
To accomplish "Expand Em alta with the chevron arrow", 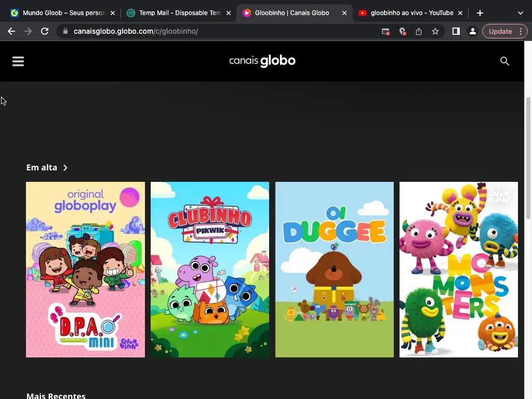I will pos(65,168).
